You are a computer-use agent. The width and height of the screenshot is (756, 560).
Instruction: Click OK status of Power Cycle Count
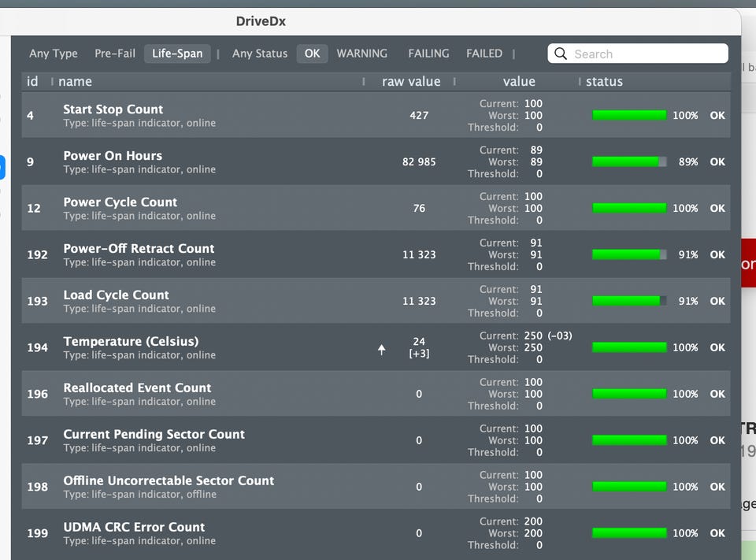click(x=717, y=209)
